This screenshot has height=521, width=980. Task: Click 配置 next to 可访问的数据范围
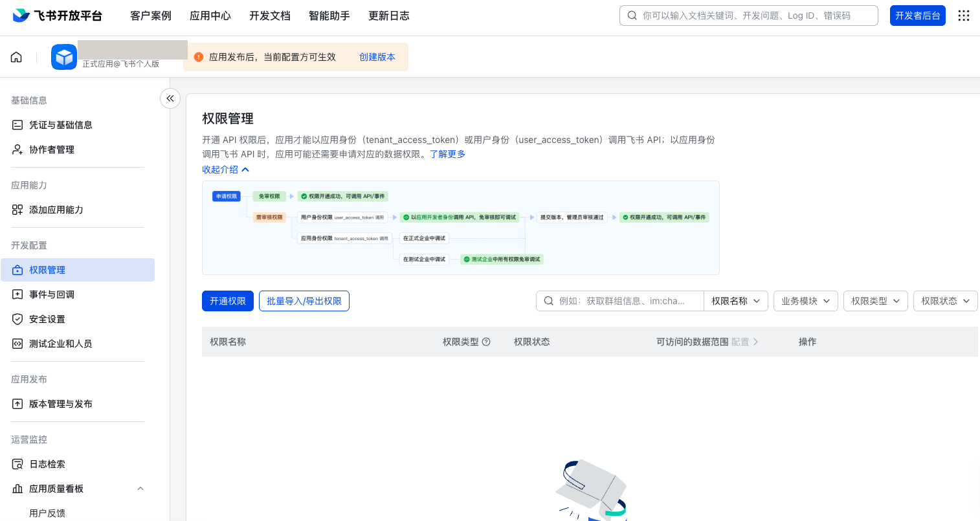coord(744,342)
